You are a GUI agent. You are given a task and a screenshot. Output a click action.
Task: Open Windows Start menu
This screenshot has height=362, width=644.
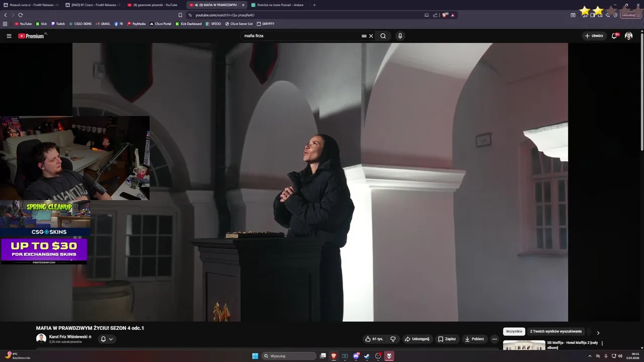255,356
